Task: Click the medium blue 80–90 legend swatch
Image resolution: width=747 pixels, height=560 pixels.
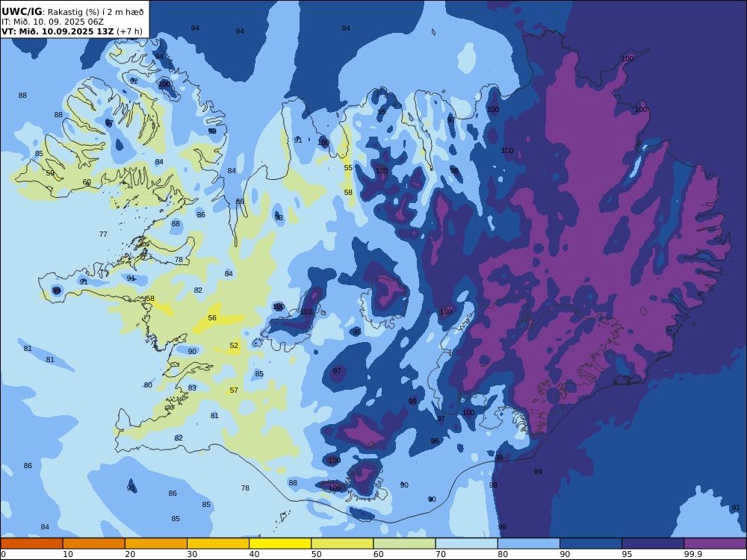Action: 529,544
